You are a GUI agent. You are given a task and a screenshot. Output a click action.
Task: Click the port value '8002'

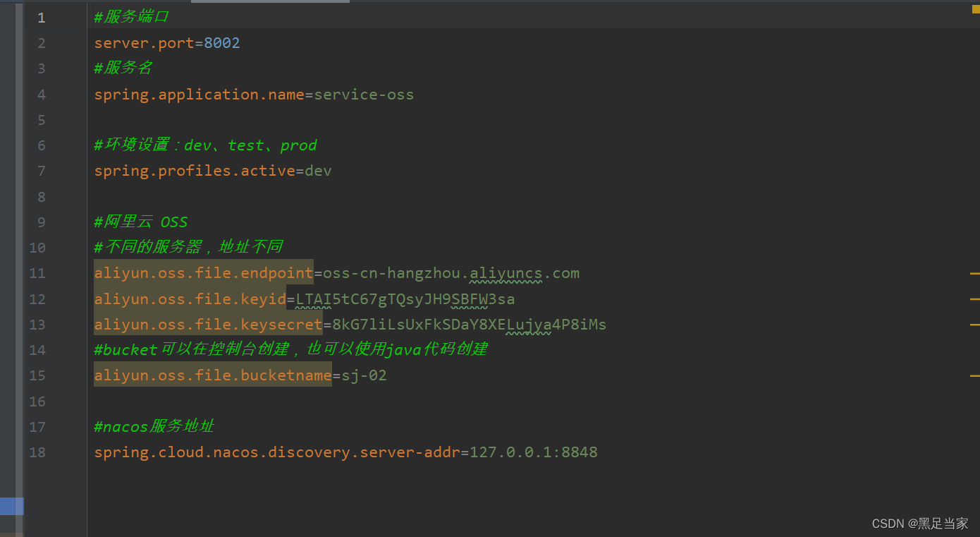coord(222,43)
